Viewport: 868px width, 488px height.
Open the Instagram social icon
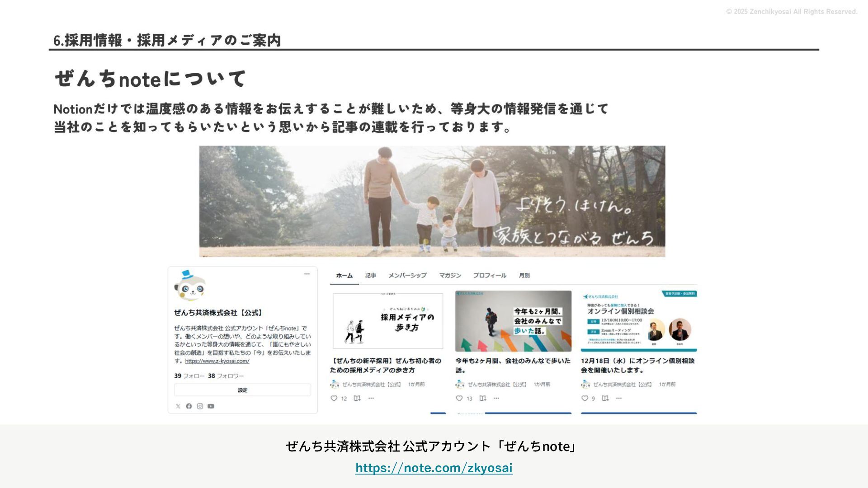(200, 406)
